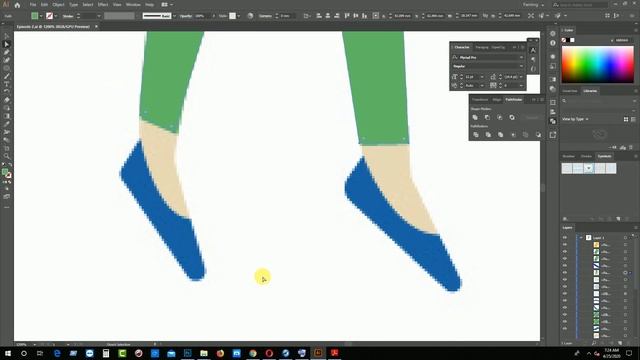Click the None swatch in the Color panel

(x=564, y=40)
